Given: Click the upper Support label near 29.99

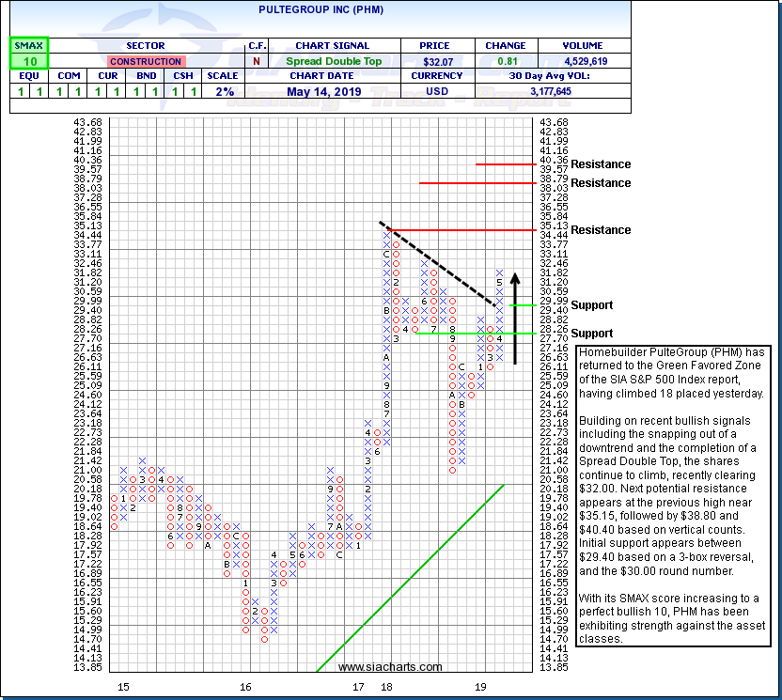Looking at the screenshot, I should click(x=590, y=305).
